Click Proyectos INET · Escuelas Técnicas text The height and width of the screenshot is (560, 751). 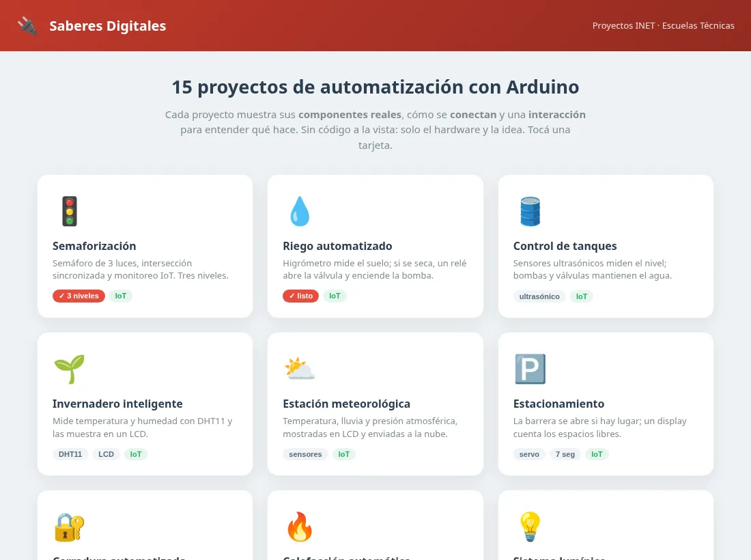click(664, 25)
